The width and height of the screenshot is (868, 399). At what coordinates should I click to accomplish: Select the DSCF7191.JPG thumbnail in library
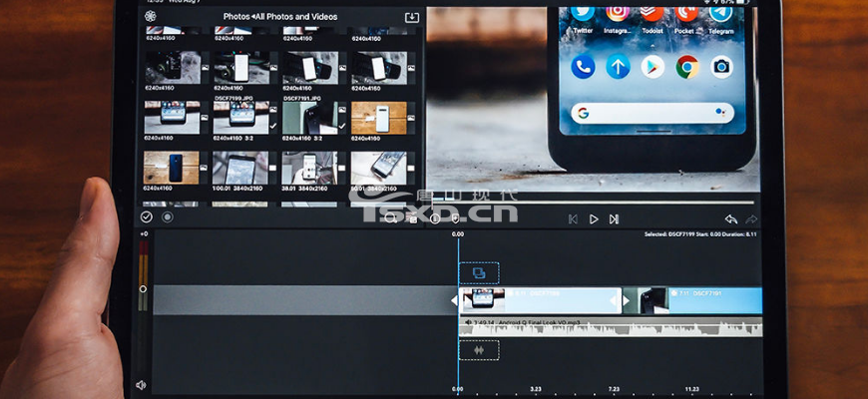pos(310,118)
